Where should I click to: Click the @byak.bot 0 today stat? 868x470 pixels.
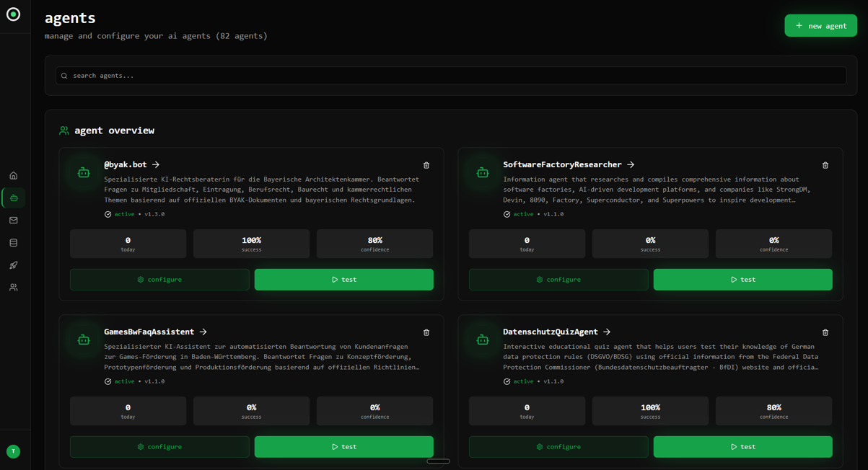[x=128, y=244]
